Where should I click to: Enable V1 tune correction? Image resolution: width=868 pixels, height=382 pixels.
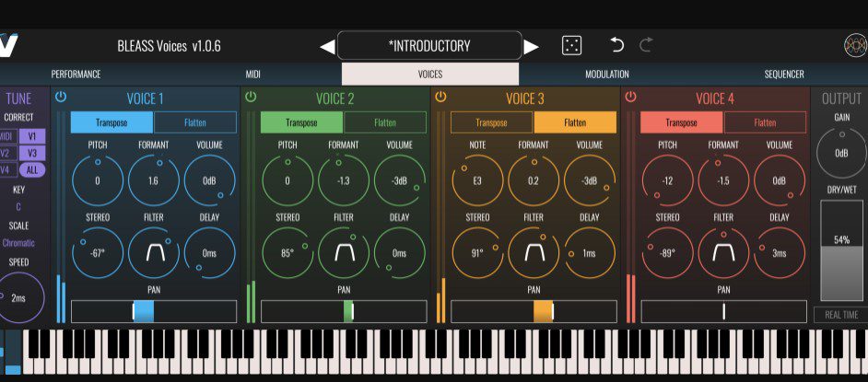point(32,136)
